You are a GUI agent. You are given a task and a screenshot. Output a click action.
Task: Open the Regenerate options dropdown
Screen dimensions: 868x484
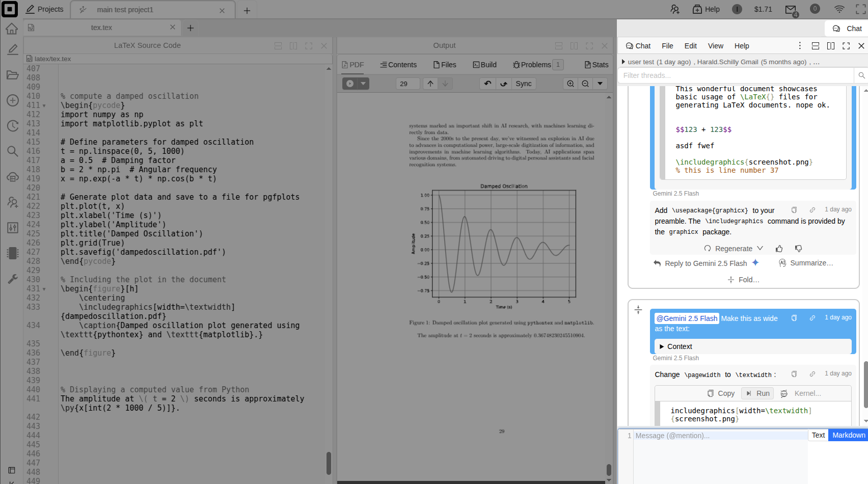click(760, 248)
